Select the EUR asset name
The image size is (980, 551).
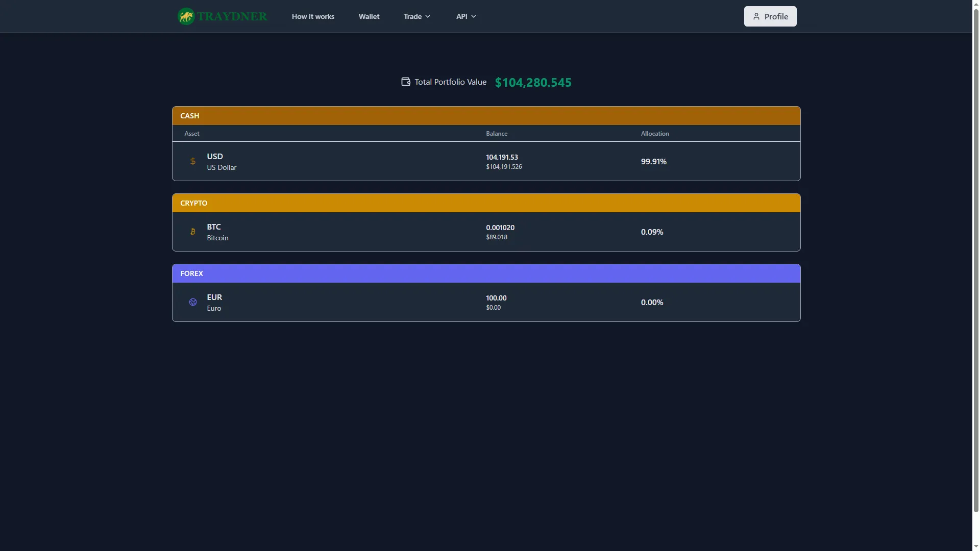pos(214,297)
